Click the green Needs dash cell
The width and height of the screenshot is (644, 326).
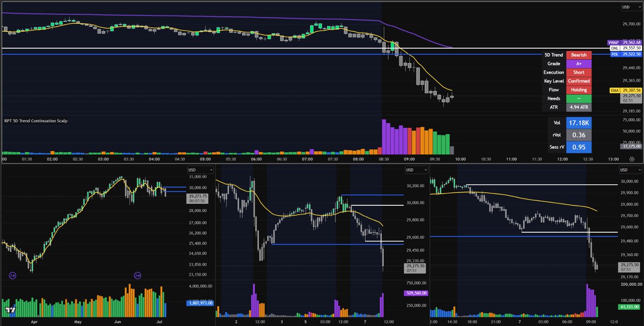click(578, 99)
